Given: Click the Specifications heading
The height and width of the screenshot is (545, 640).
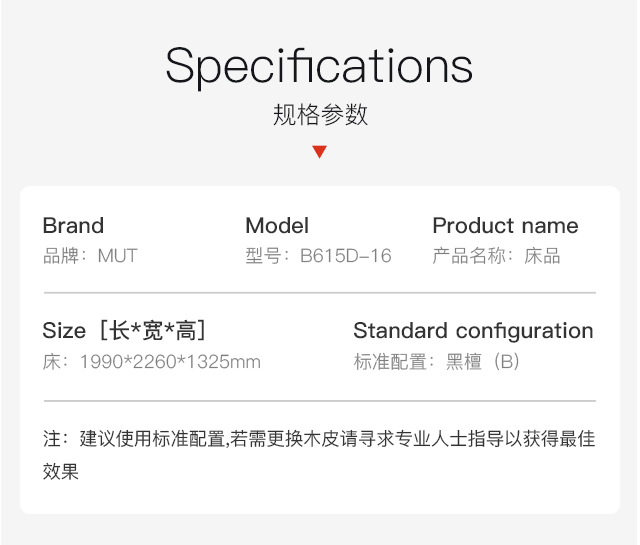Looking at the screenshot, I should (x=319, y=67).
